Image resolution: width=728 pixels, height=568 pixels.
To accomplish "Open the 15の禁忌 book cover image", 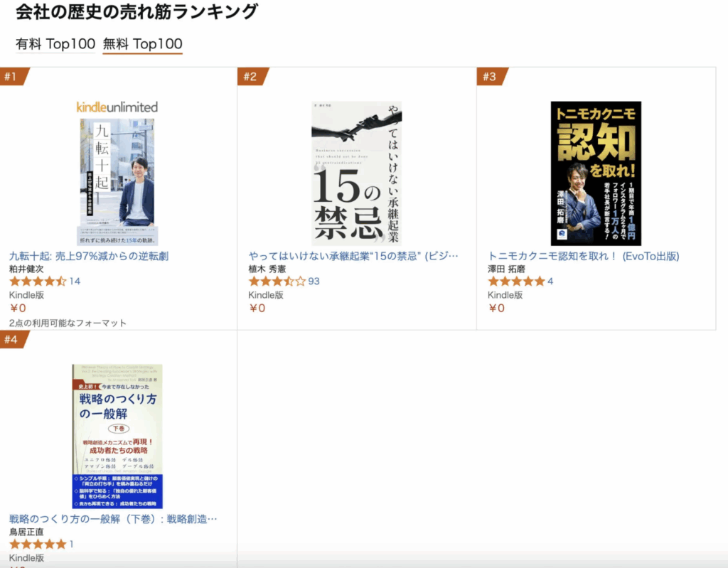I will [357, 173].
